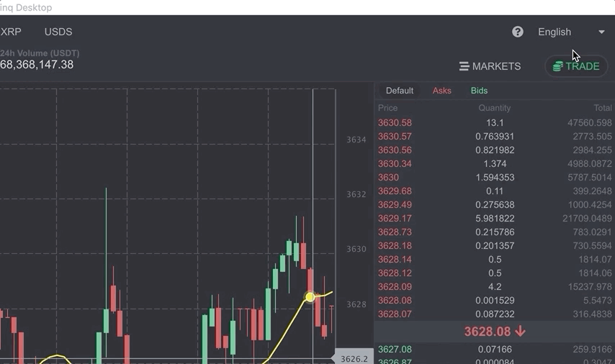Show only Asks in order book
Image resolution: width=615 pixels, height=364 pixels.
point(441,91)
